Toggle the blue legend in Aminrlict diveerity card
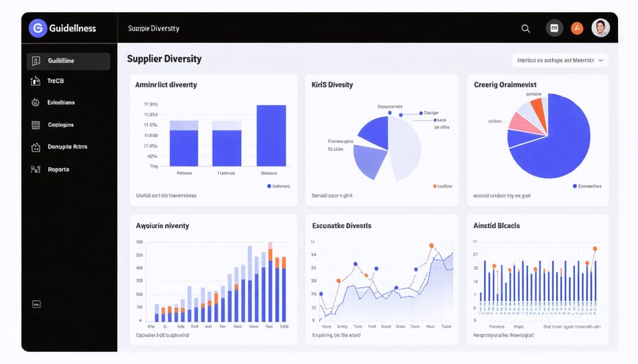This screenshot has width=638, height=364. click(x=269, y=186)
